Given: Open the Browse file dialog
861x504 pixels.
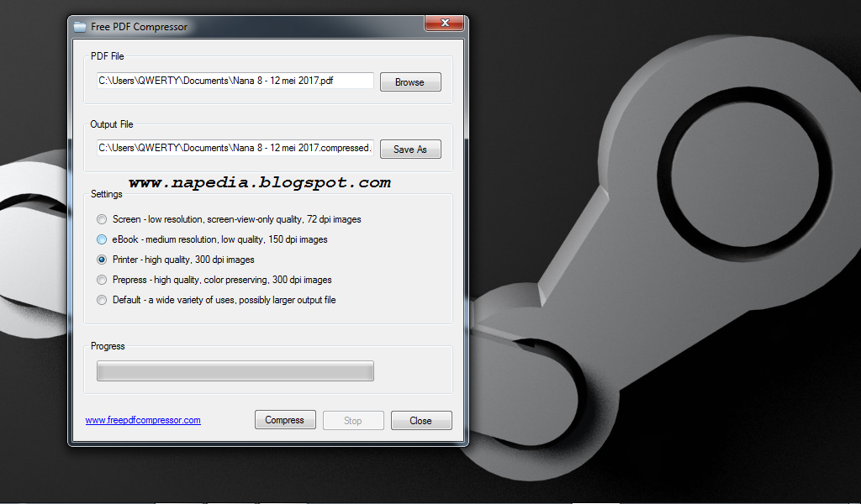Looking at the screenshot, I should pos(410,82).
